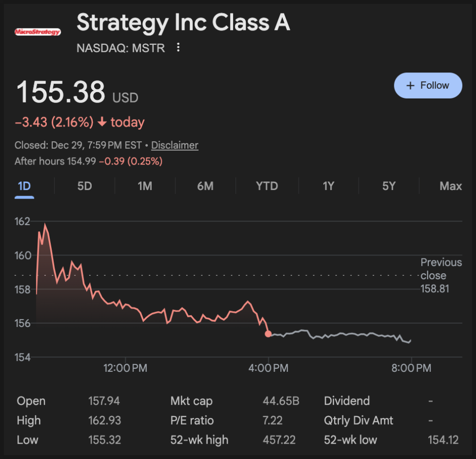Show the 6M chart range
Screen dimensions: 476x459
point(205,186)
